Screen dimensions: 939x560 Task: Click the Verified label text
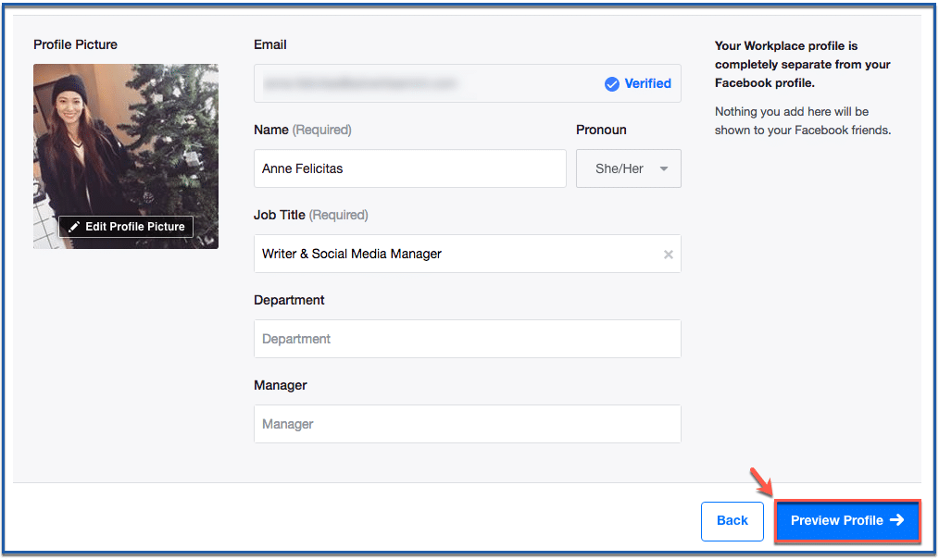[x=647, y=83]
